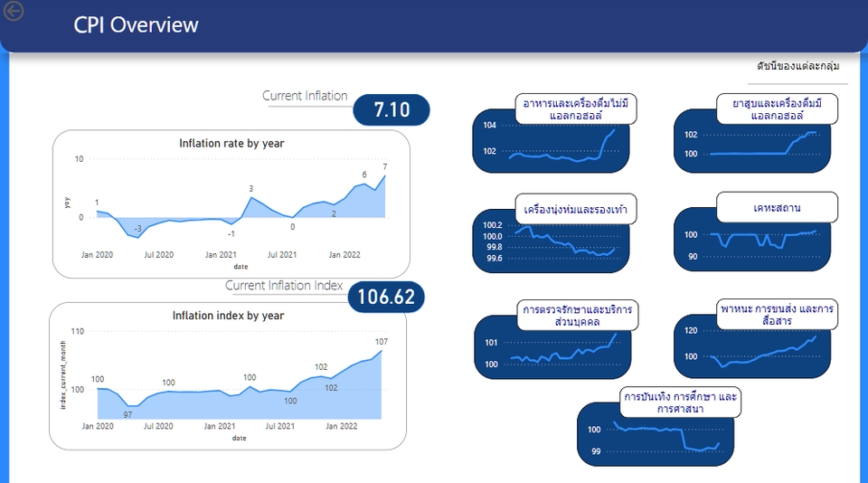868x483 pixels.
Task: Click the housing sparkline chart
Action: [751, 240]
